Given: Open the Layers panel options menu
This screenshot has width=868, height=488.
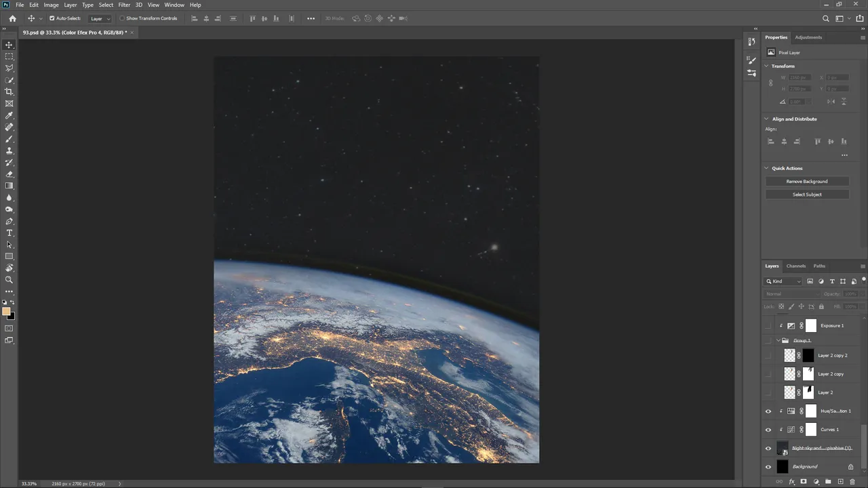Looking at the screenshot, I should (863, 266).
